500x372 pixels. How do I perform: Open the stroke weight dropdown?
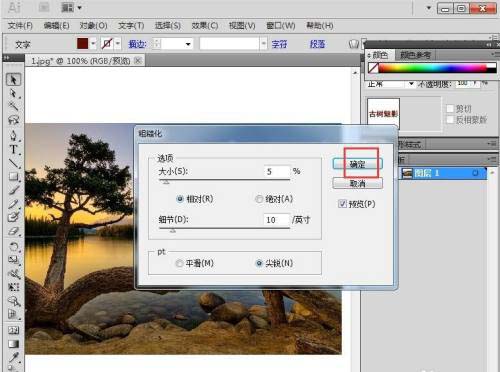[x=188, y=44]
